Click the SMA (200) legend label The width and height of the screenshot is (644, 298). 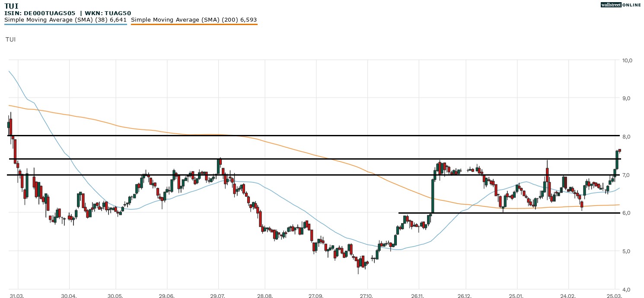coord(194,19)
